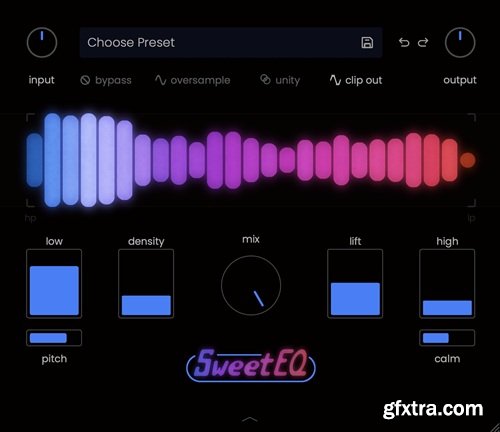This screenshot has width=500, height=432.
Task: Toggle the unity gain option
Action: [x=280, y=80]
